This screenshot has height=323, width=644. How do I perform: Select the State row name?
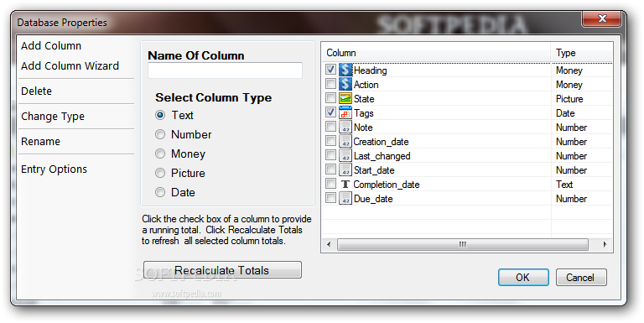coord(364,99)
